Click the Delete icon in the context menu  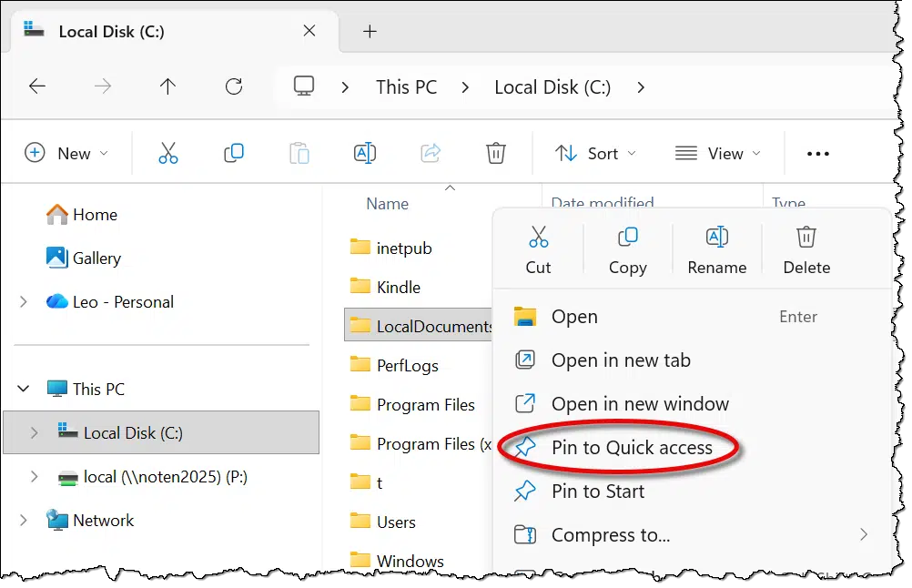[x=806, y=238]
